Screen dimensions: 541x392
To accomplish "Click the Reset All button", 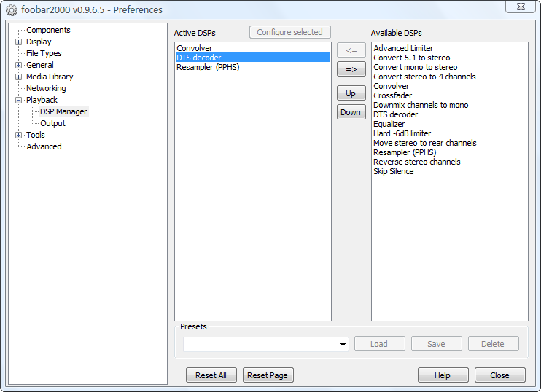I will point(211,375).
